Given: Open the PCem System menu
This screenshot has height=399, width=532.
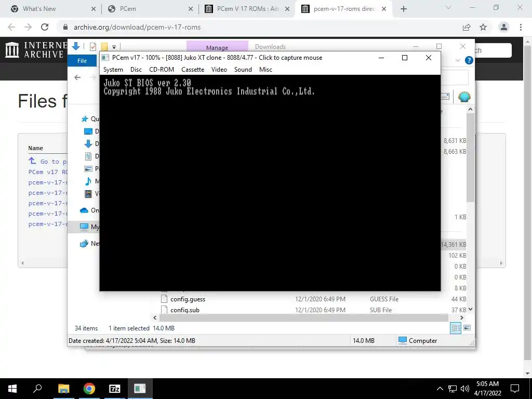Looking at the screenshot, I should click(113, 70).
